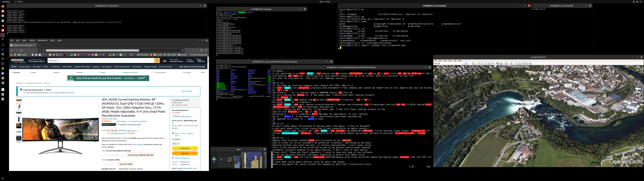The width and height of the screenshot is (644, 181).
Task: Click Google Earth search magnifier button
Action: coord(467,63)
